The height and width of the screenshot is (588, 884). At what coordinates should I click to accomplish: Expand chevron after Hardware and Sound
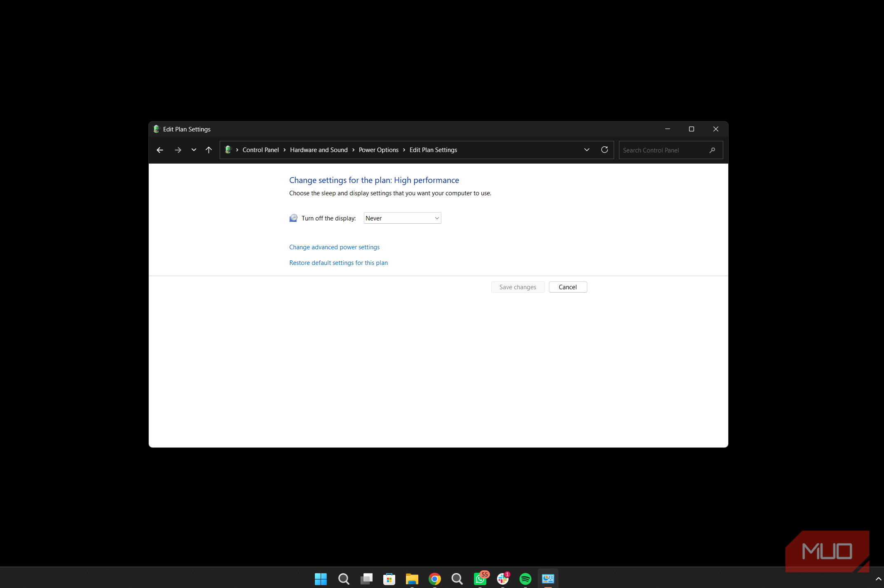point(353,150)
